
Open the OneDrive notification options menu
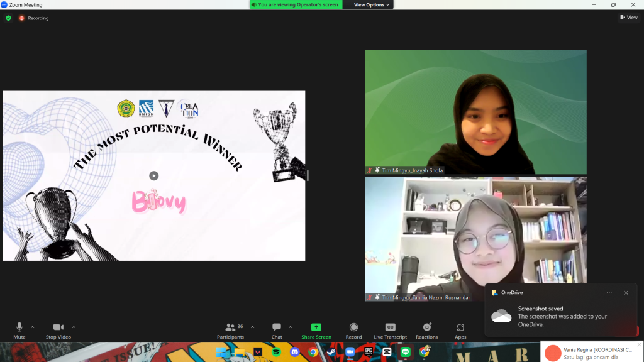click(x=609, y=293)
